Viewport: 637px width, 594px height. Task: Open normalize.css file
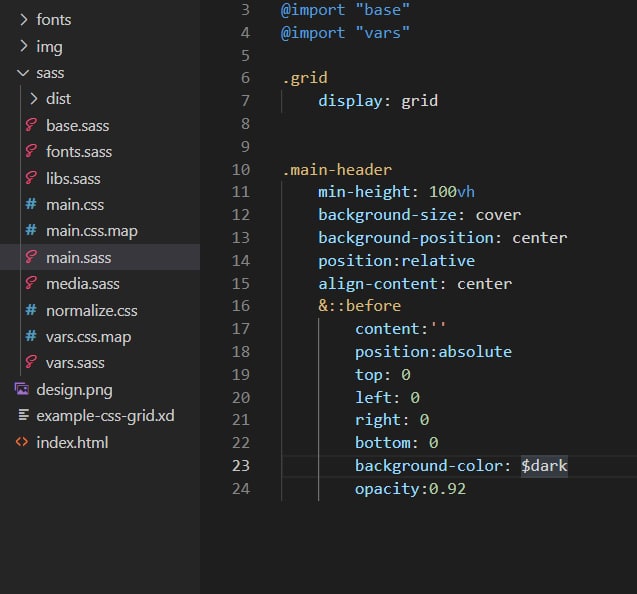tap(91, 310)
